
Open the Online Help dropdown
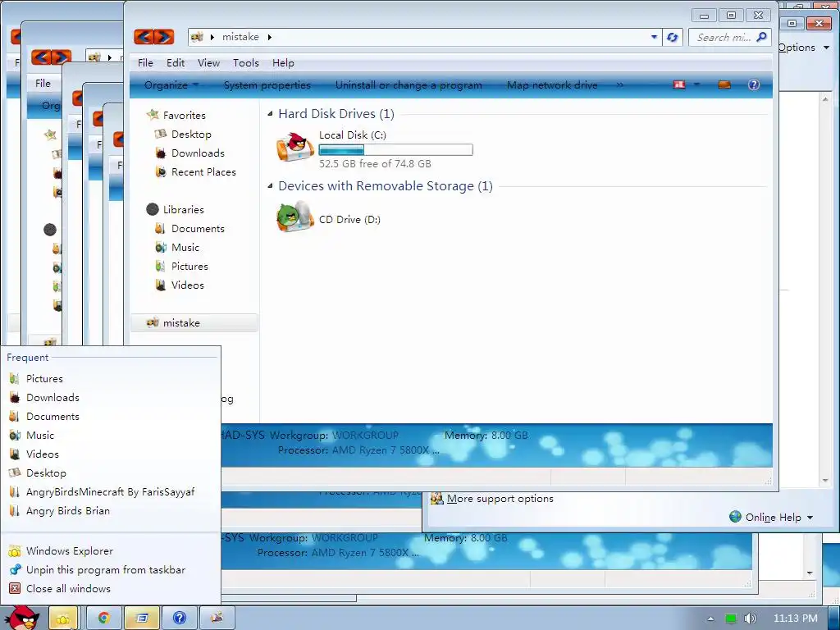[771, 517]
